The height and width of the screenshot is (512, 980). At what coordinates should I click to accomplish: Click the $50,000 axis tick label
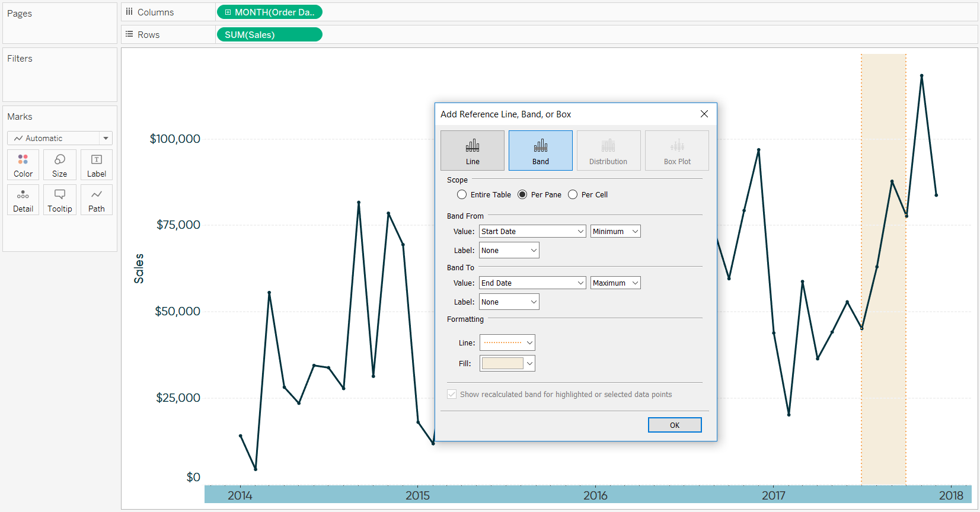pyautogui.click(x=178, y=311)
